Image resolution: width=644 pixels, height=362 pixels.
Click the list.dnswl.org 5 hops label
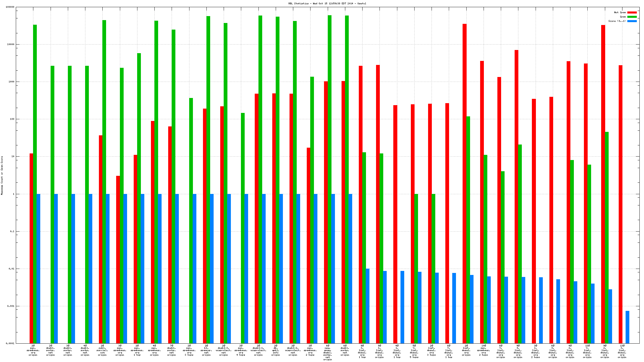coord(414,351)
